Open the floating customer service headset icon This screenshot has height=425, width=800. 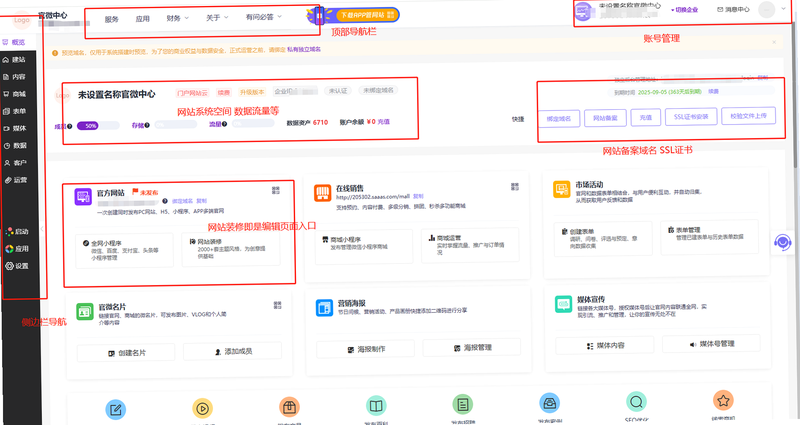click(x=782, y=242)
